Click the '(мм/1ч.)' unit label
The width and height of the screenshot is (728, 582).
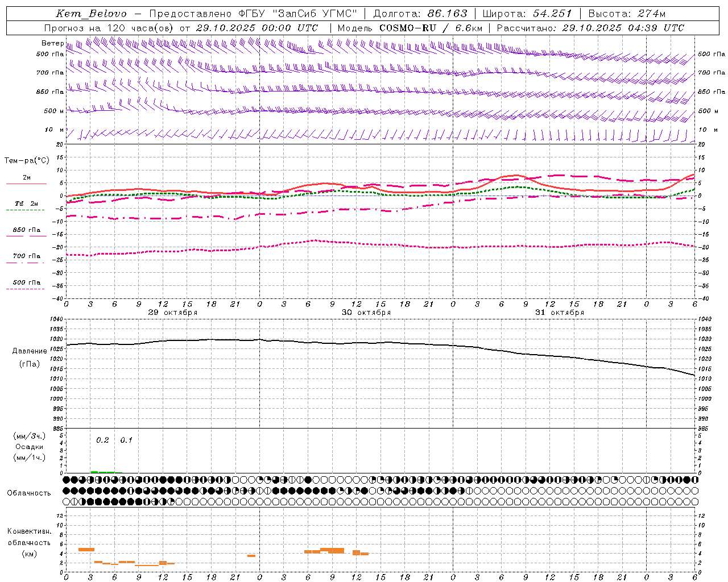click(30, 458)
